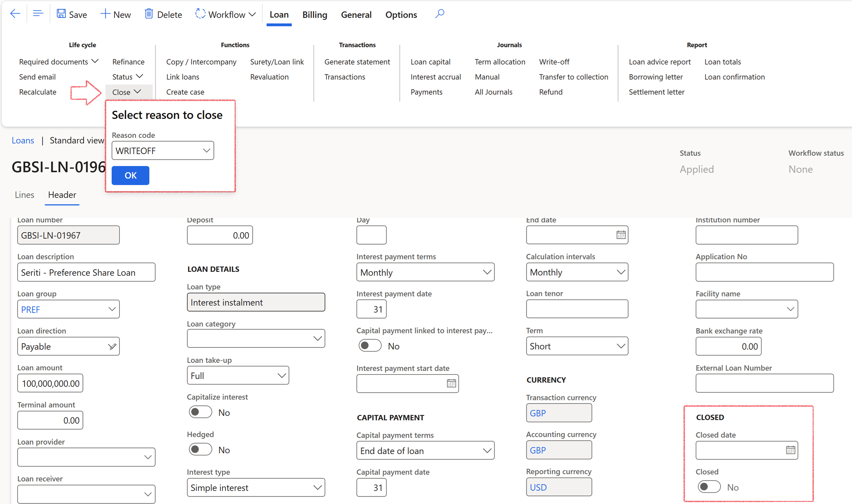Image resolution: width=852 pixels, height=504 pixels.
Task: Expand the Interest type dropdown
Action: (317, 488)
